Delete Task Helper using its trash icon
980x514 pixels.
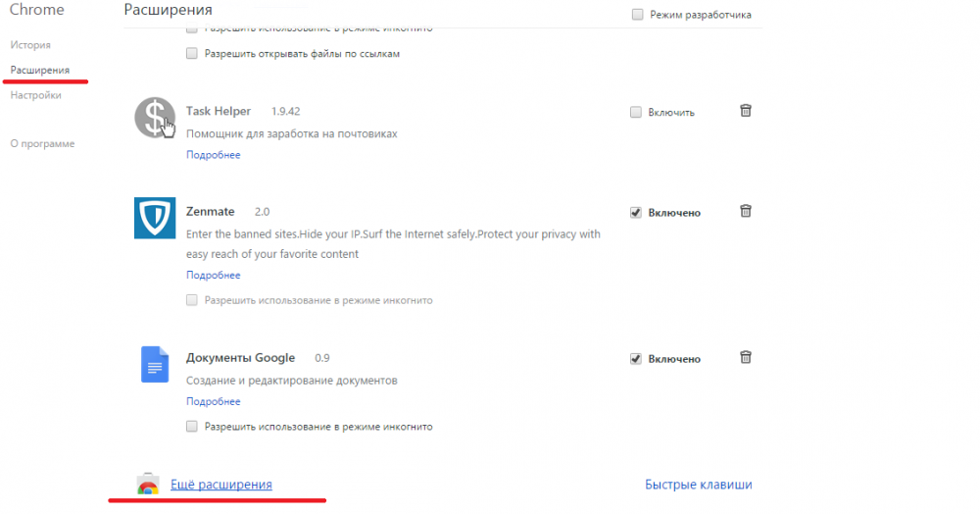point(746,111)
